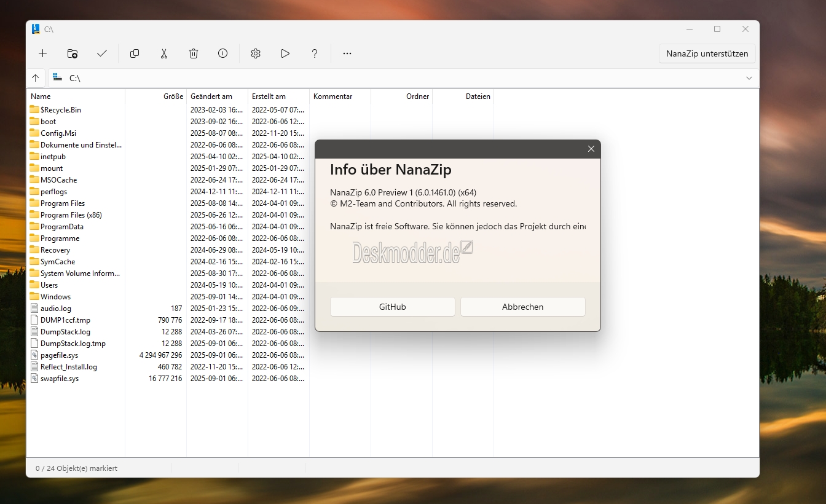Click the play-shaped benchmark toolbar icon
This screenshot has width=826, height=504.
point(285,53)
